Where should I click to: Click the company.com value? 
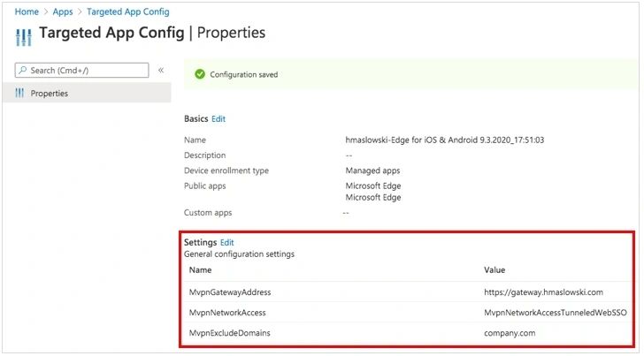[510, 333]
